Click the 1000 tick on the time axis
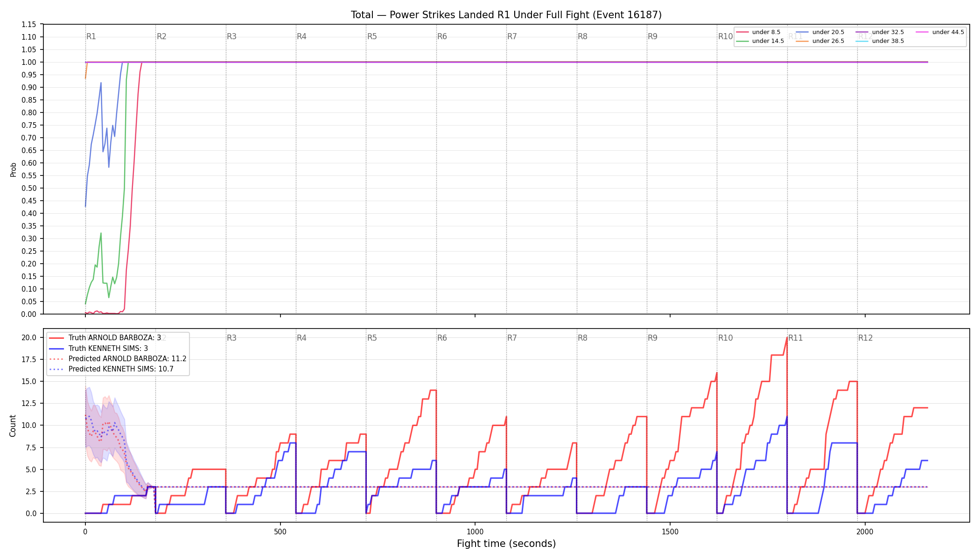980x560 pixels. pyautogui.click(x=475, y=532)
